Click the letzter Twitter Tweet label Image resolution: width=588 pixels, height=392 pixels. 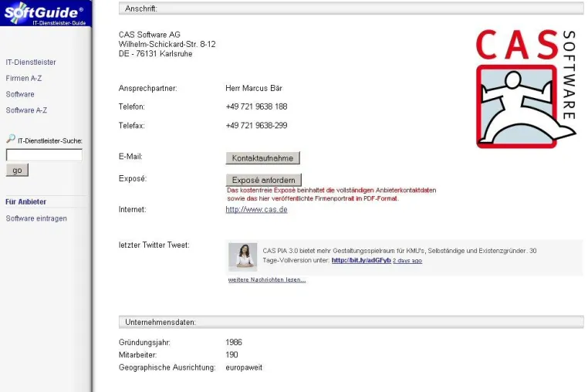click(x=154, y=245)
